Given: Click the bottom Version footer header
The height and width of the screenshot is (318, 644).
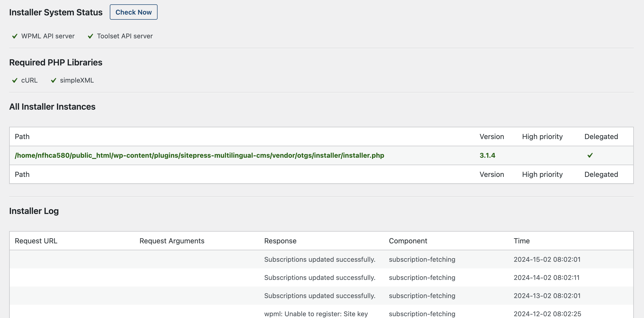Looking at the screenshot, I should pos(492,174).
